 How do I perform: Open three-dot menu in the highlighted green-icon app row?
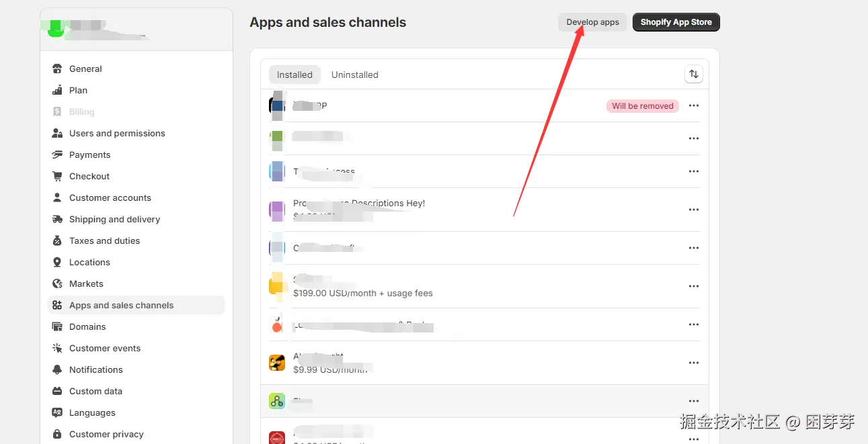pyautogui.click(x=694, y=401)
